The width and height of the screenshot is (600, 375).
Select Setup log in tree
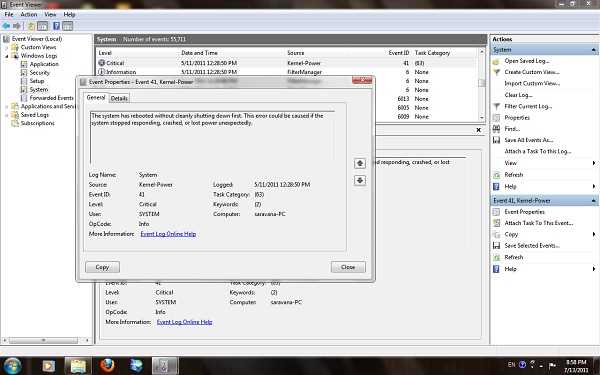(37, 81)
